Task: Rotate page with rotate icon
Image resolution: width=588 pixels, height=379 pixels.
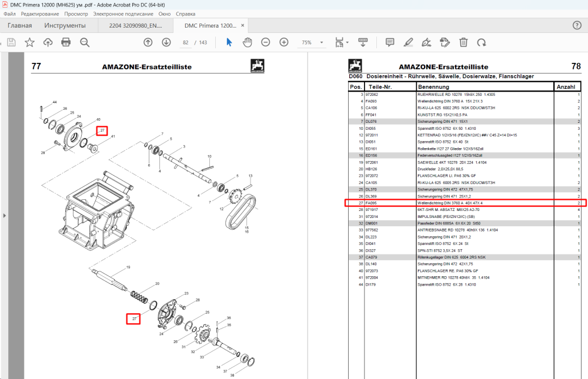Action: pyautogui.click(x=482, y=42)
